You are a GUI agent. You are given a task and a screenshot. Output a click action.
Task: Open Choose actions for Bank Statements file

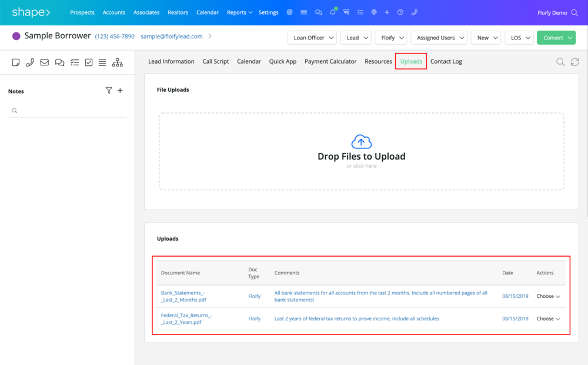[x=548, y=296]
